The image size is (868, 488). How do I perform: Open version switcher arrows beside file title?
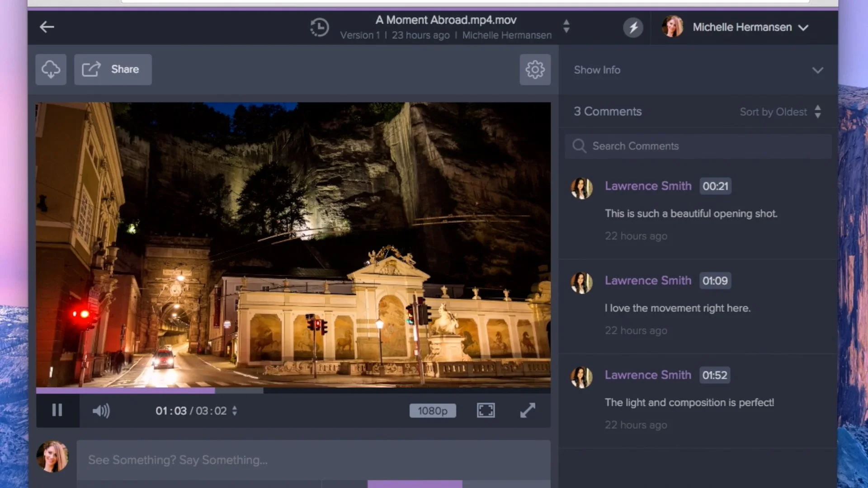tap(566, 26)
